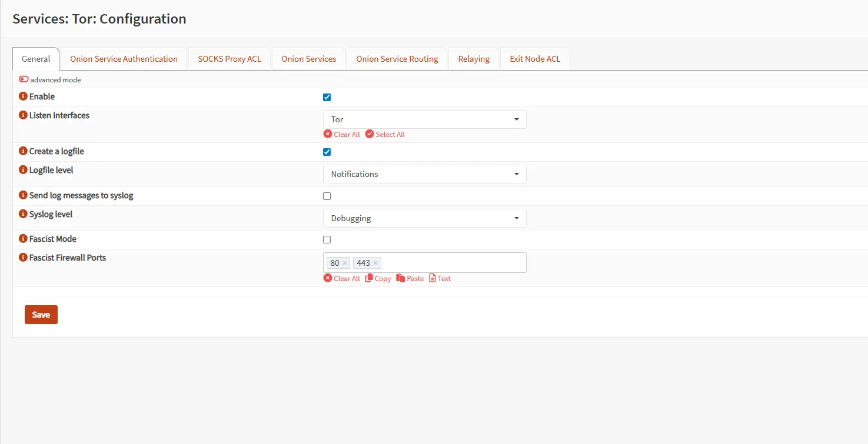Switch to Onion Service Authentication tab
Image resolution: width=868 pixels, height=444 pixels.
124,59
